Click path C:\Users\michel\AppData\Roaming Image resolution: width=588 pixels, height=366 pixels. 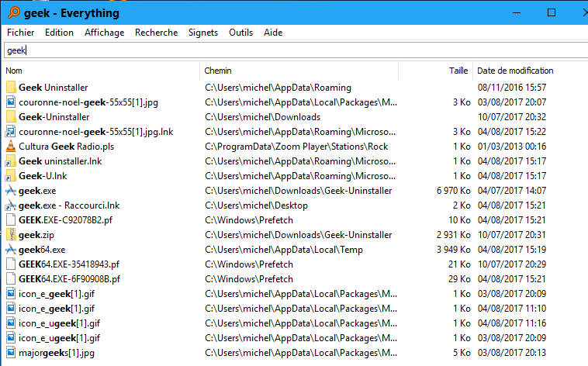[278, 88]
